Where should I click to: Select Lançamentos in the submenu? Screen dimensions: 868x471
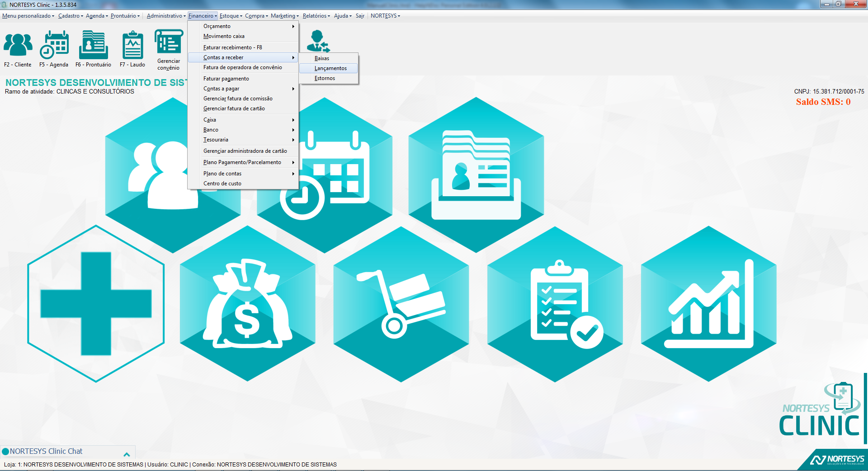(x=329, y=68)
